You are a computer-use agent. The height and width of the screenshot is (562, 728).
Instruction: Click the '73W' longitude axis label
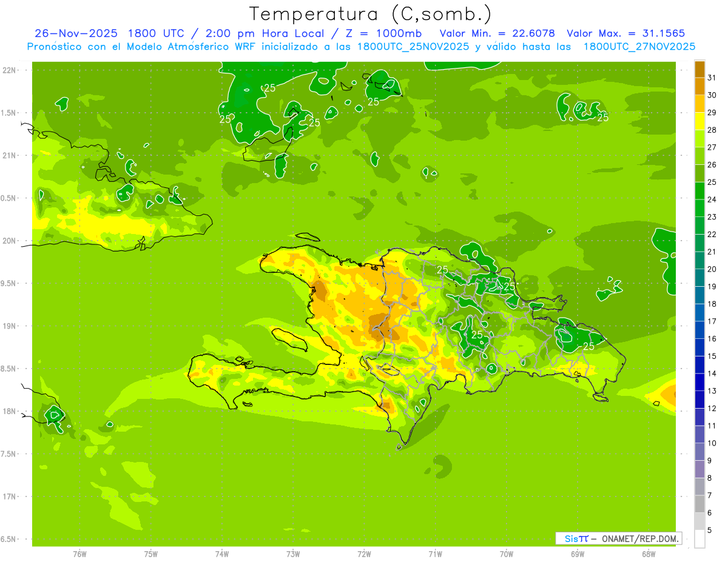[x=293, y=554]
